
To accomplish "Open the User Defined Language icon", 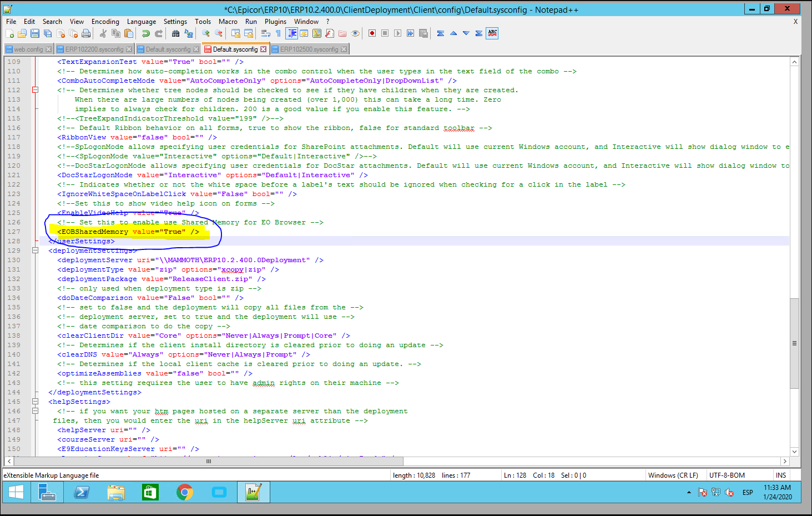I will click(x=304, y=33).
